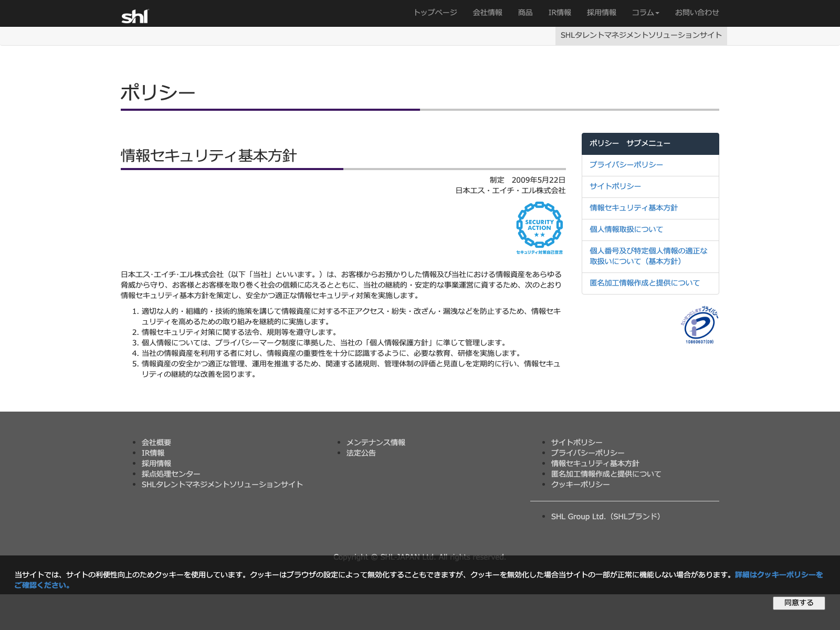Click 会社概要 in the footer
The height and width of the screenshot is (630, 840).
[x=156, y=443]
